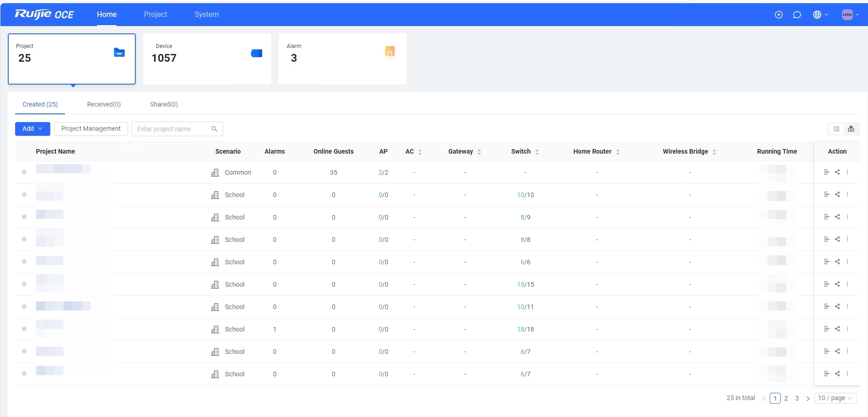Click the Running Time column header
868x417 pixels.
coord(777,152)
